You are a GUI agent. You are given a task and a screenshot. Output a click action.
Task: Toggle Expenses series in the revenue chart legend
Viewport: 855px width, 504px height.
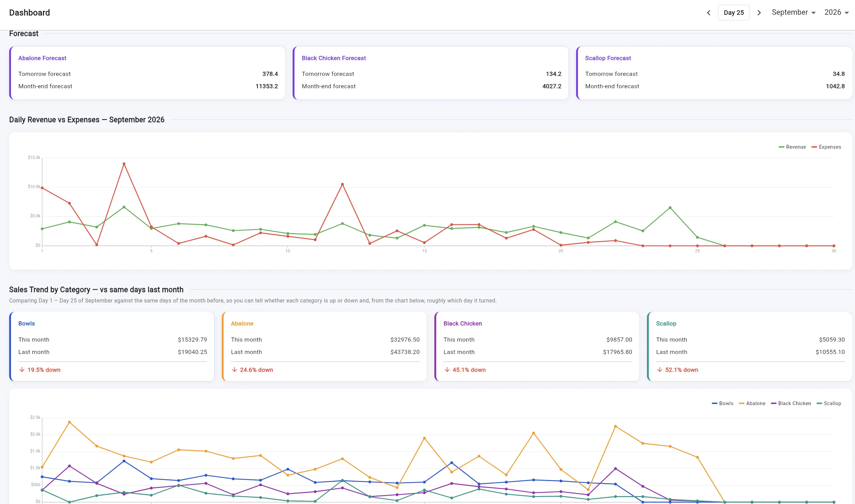click(x=826, y=147)
